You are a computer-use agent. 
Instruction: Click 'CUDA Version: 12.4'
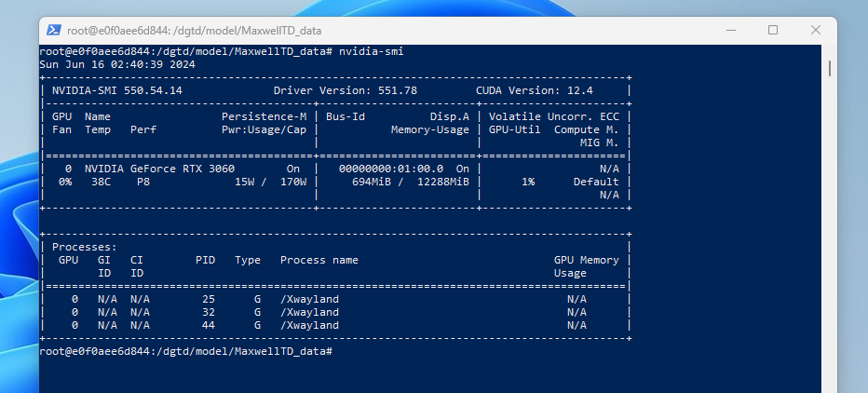point(535,90)
